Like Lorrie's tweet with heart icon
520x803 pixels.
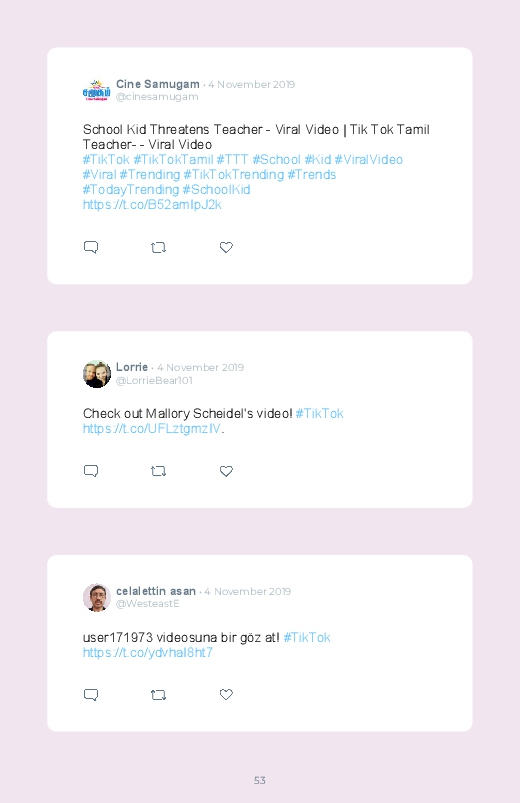pyautogui.click(x=226, y=471)
